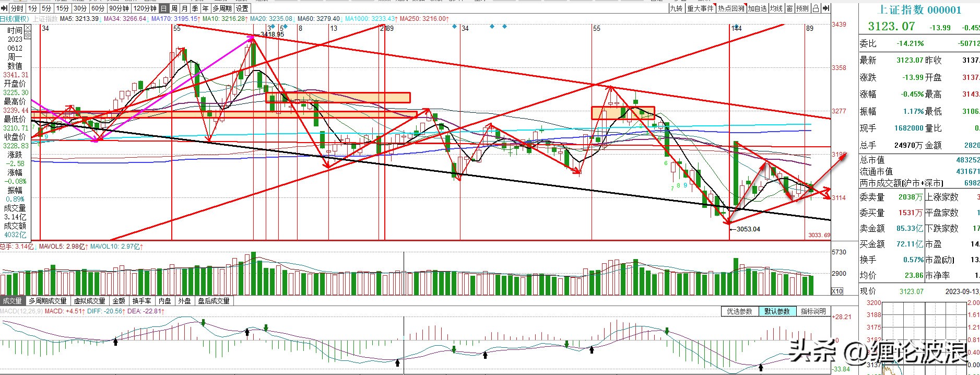This screenshot has width=980, height=375.
Task: Switch to 周 weekly period
Action: tap(174, 8)
